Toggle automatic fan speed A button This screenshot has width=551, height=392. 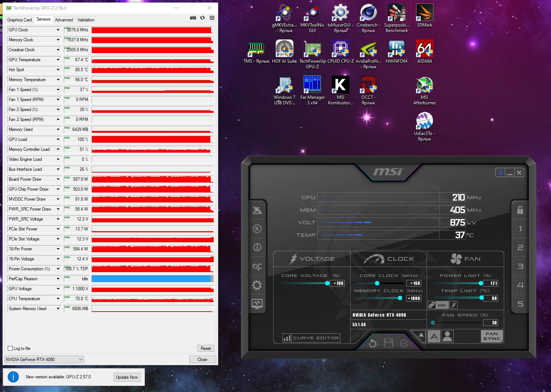click(434, 336)
